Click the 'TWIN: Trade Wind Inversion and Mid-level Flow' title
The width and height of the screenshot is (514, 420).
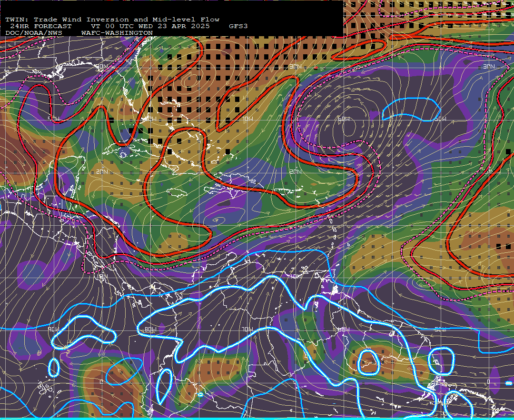[112, 20]
